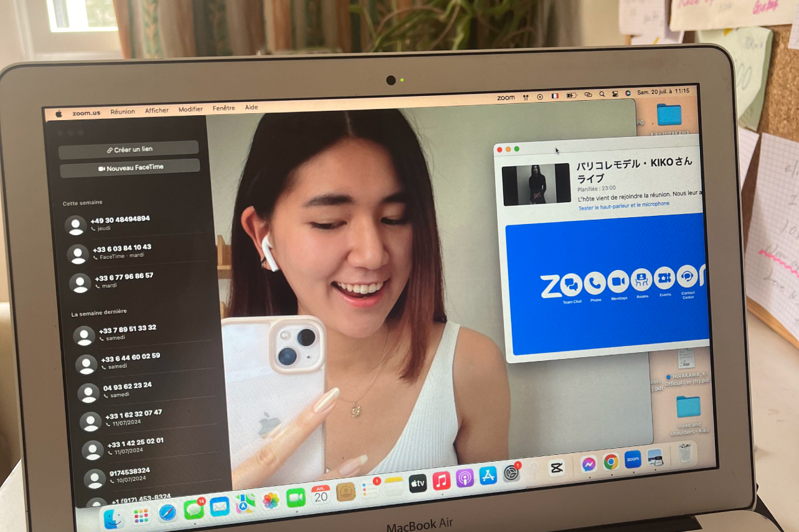Click the KIKO meeting thumbnail image

[x=536, y=184]
